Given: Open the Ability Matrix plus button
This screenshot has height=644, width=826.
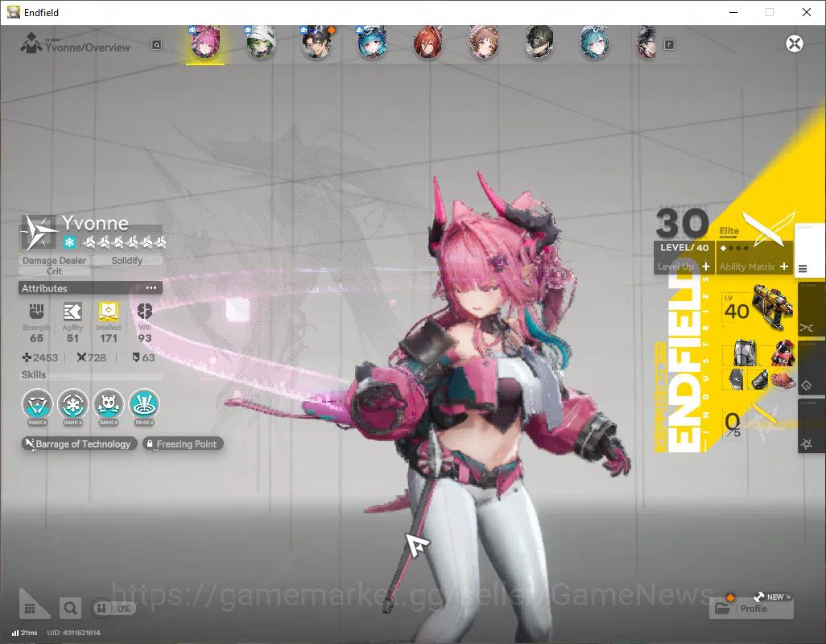Looking at the screenshot, I should point(784,266).
